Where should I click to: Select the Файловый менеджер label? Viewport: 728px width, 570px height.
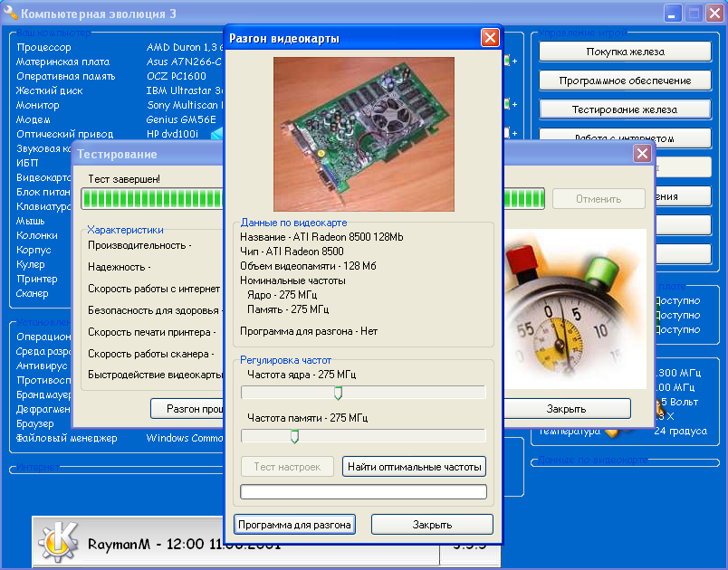[66, 438]
